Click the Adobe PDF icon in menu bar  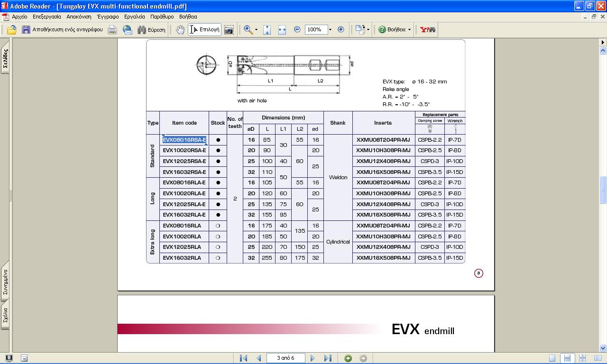click(x=6, y=17)
